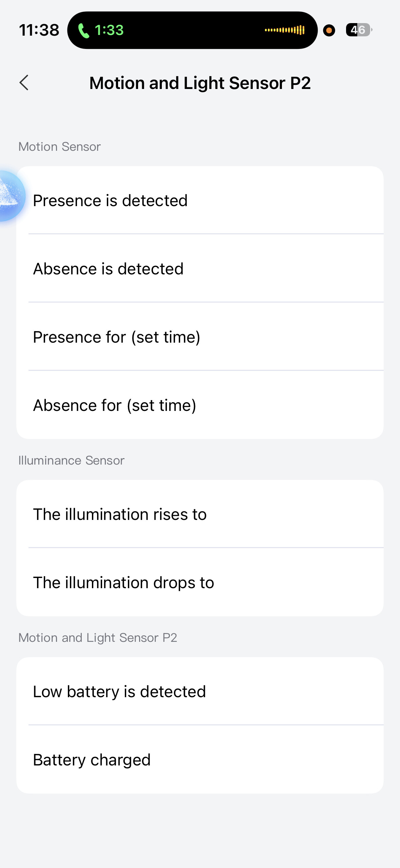This screenshot has height=868, width=400.
Task: Select "The illumination rises to" option
Action: [200, 514]
